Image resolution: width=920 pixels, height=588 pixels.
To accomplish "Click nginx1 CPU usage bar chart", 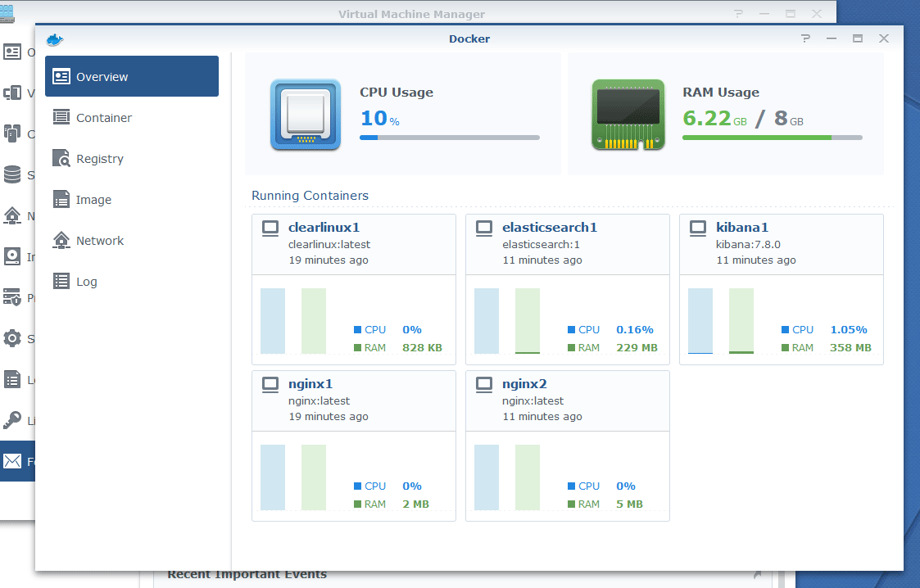I will tap(273, 477).
